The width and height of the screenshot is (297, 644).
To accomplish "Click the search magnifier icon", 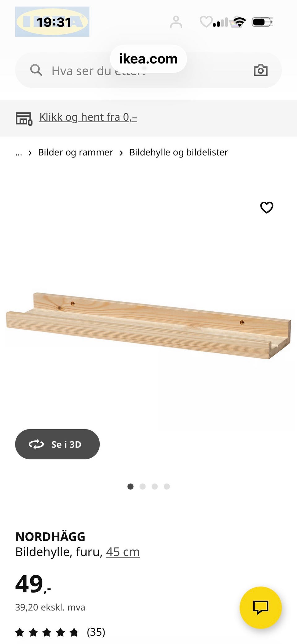I will coord(36,70).
